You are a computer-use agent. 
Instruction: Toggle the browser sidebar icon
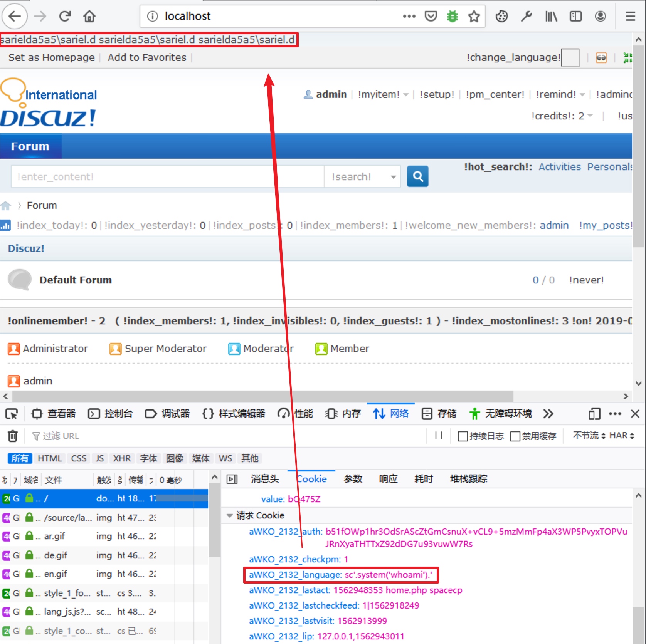coord(575,16)
